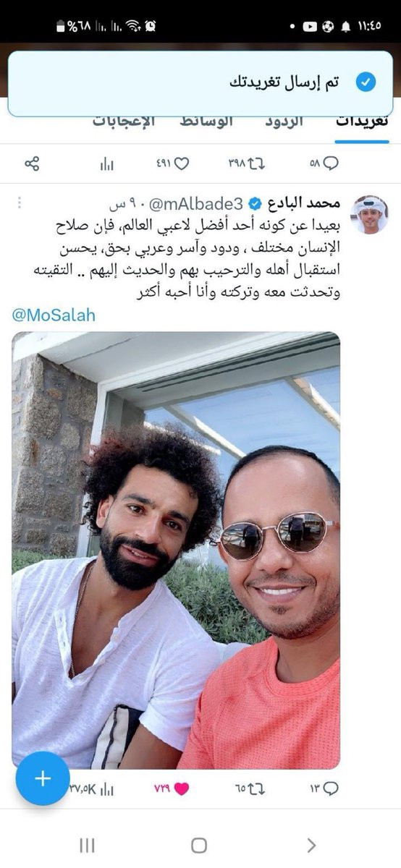The image size is (401, 868).
Task: Retweet the upper tweet with 398 retweets
Action: [x=257, y=164]
